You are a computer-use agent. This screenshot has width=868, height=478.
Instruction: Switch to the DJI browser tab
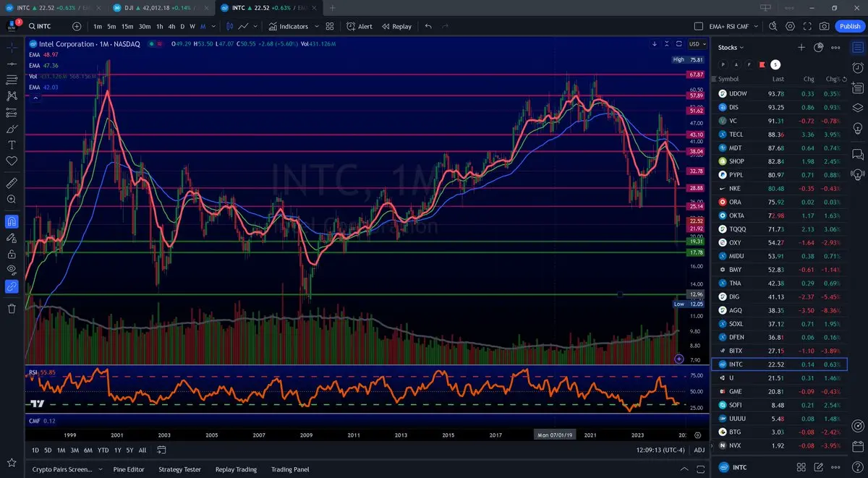pos(161,8)
